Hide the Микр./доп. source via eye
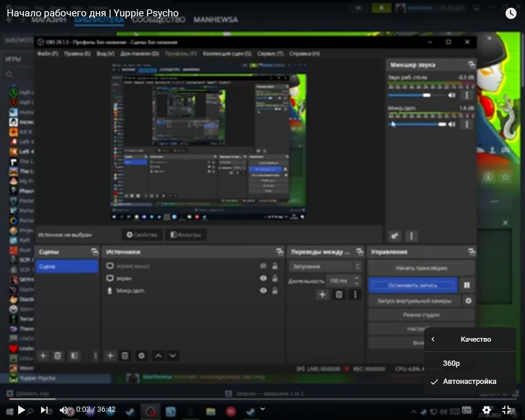Viewport: 525px width, 420px height. (x=263, y=290)
